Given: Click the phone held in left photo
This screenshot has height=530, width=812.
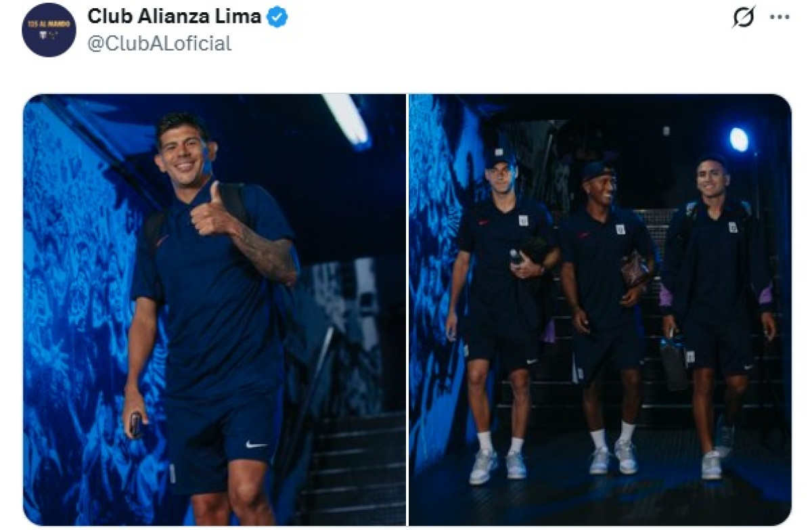Looking at the screenshot, I should tap(135, 424).
